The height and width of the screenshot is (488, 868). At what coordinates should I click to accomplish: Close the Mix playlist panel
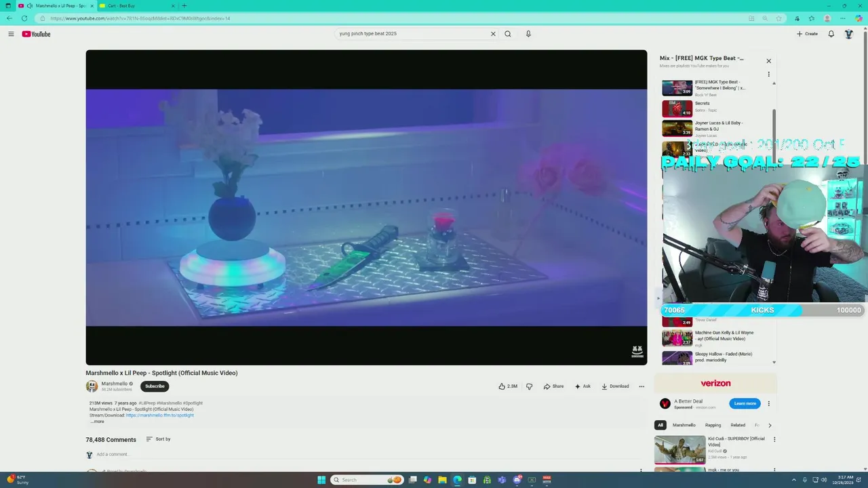768,61
